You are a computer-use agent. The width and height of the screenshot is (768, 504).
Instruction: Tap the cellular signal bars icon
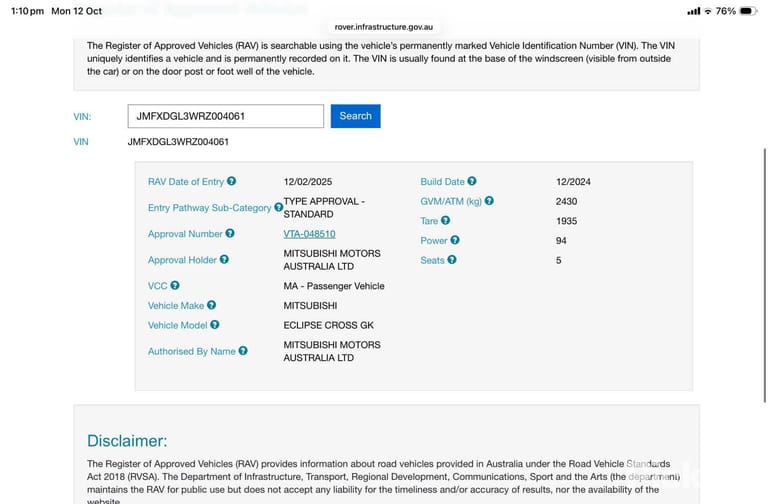tap(694, 11)
